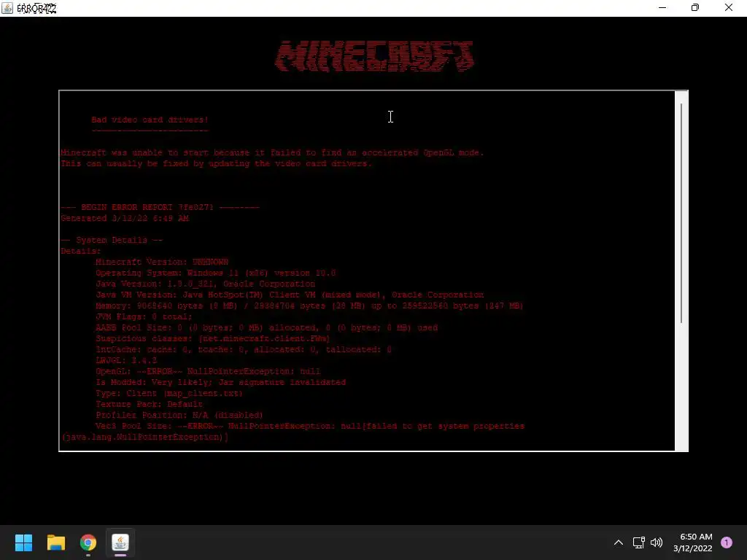Viewport: 747px width, 560px height.
Task: Click the 'Vec3 Pool Size' error line
Action: coord(310,426)
